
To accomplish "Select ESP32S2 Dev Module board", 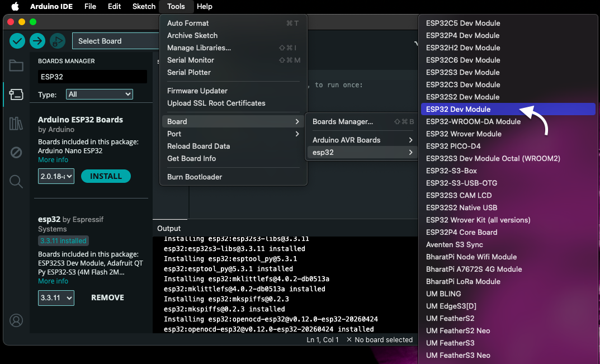I will pos(508,97).
